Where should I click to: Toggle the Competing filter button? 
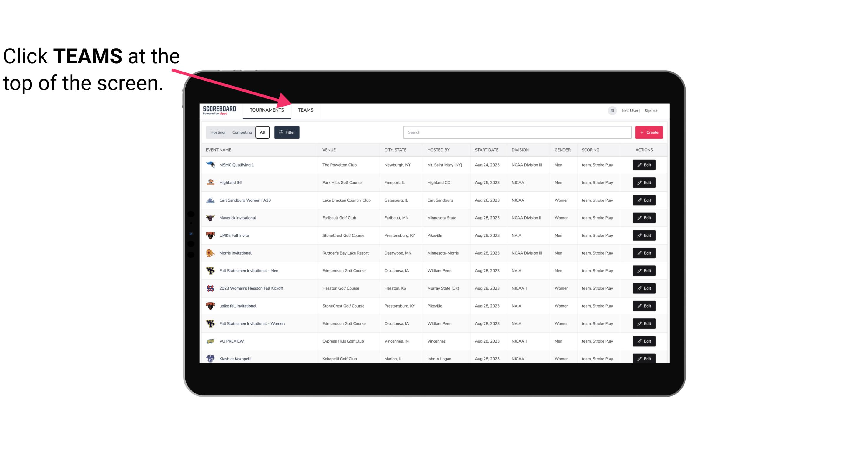[x=241, y=132]
